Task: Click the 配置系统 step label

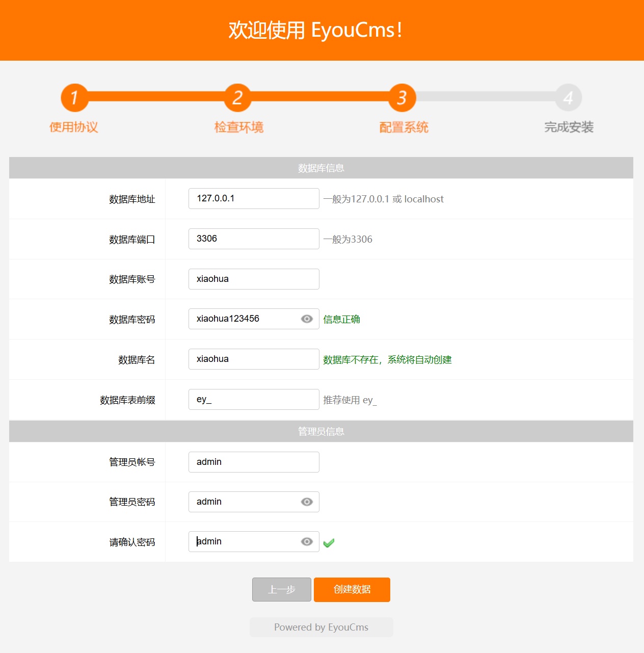Action: pyautogui.click(x=404, y=127)
